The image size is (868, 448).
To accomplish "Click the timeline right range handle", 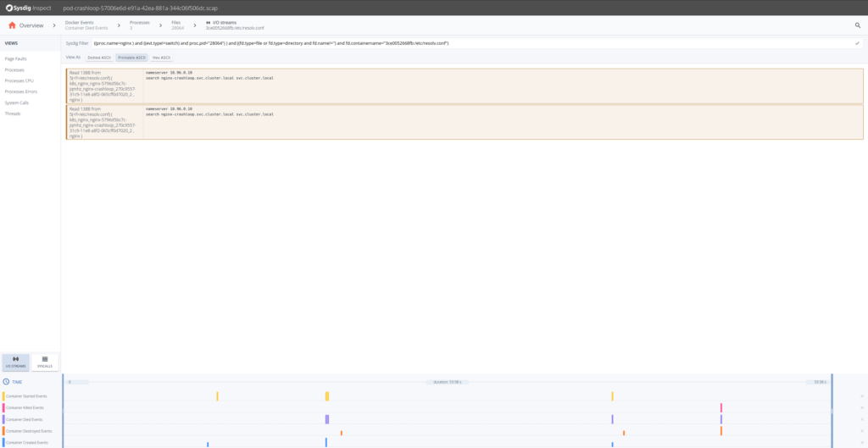I will point(832,411).
